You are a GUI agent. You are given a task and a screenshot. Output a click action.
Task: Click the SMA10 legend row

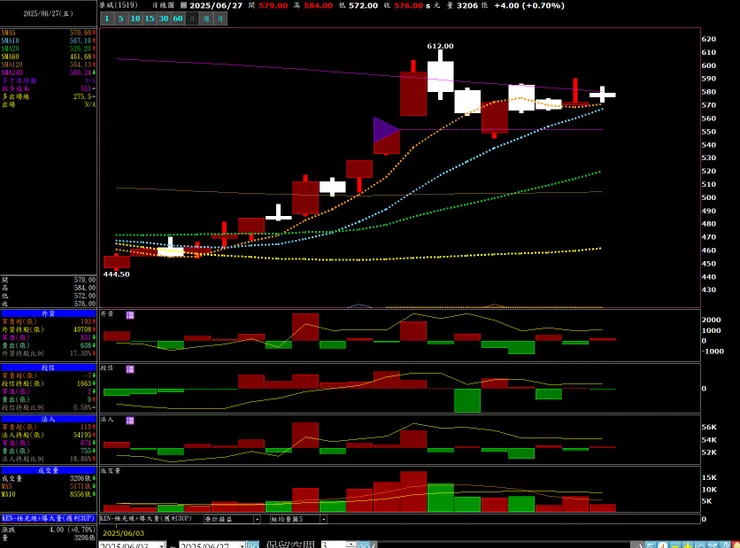(x=48, y=41)
